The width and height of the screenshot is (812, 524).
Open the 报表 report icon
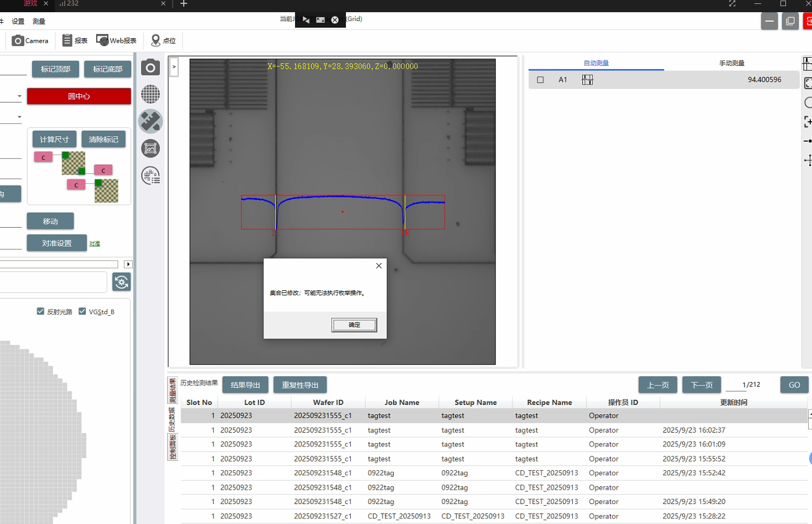point(75,40)
